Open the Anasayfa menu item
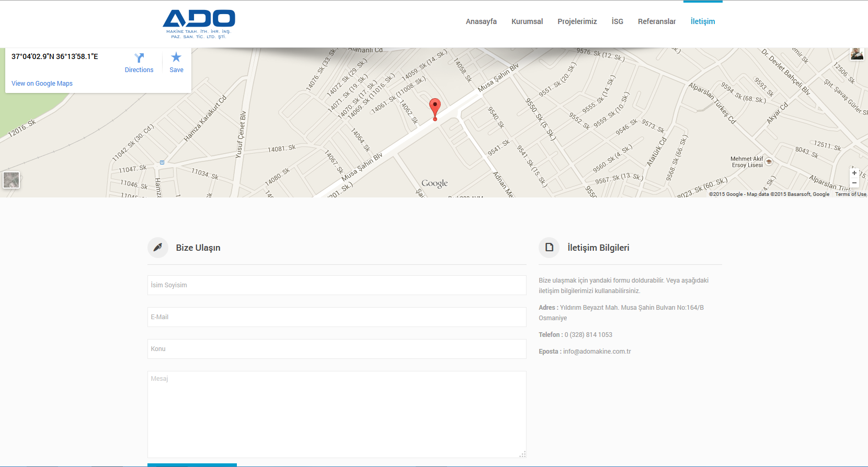 tap(481, 21)
